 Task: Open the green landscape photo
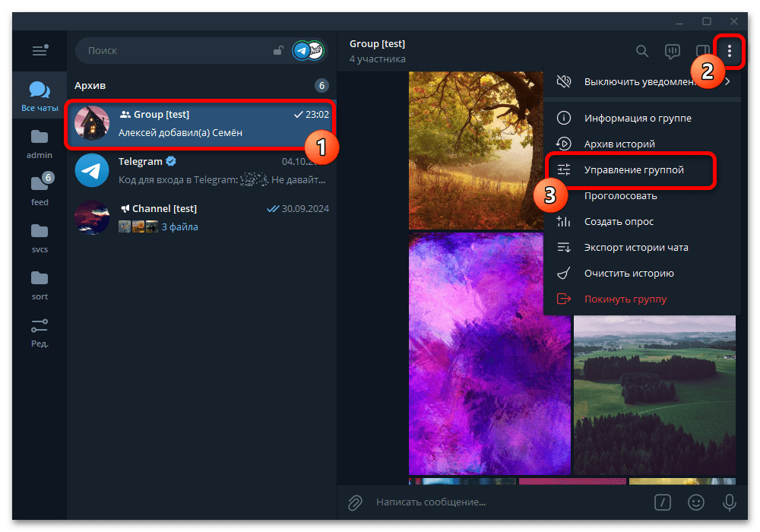point(654,395)
